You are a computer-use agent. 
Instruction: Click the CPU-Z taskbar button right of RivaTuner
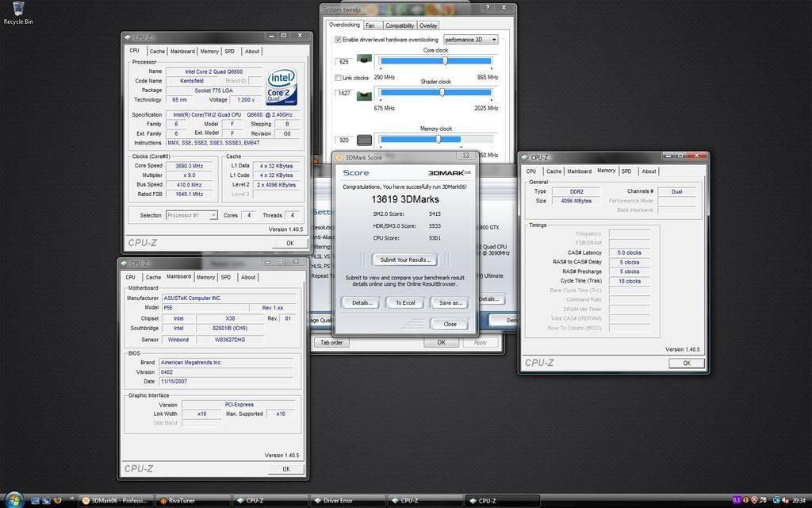[x=270, y=501]
